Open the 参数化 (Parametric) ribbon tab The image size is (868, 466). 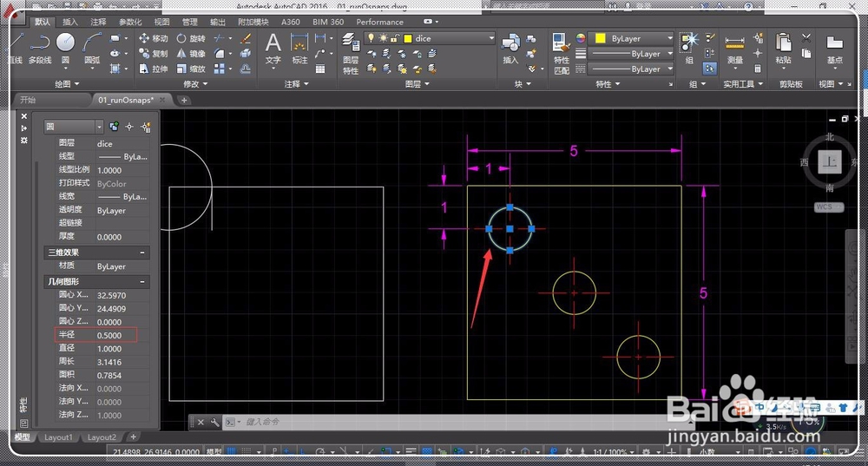pos(130,23)
